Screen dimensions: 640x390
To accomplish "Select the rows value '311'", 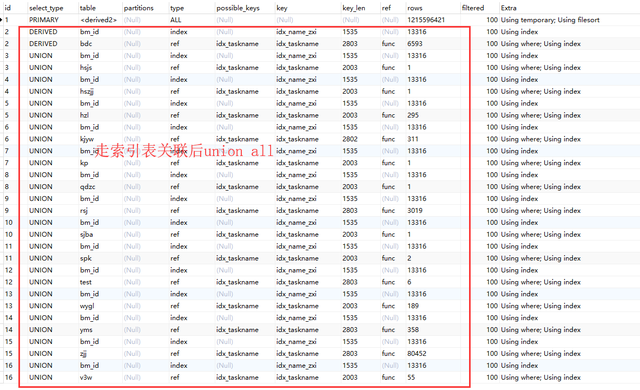I will [x=413, y=139].
